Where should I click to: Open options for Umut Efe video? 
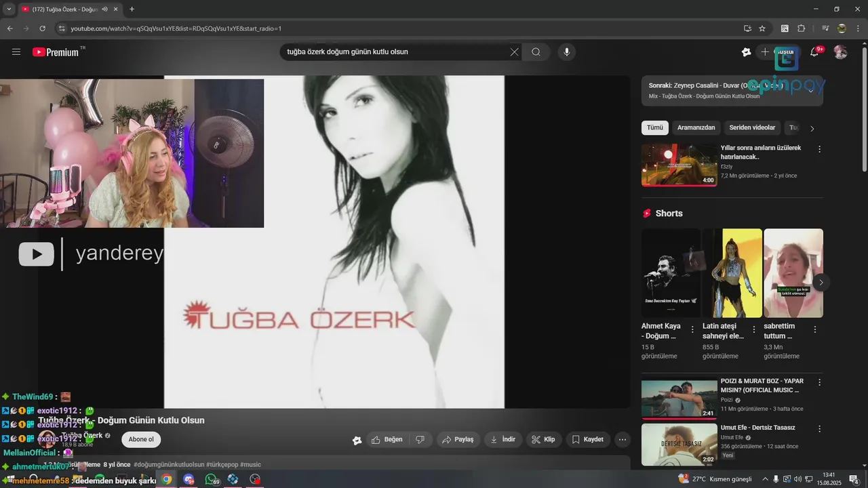[819, 429]
